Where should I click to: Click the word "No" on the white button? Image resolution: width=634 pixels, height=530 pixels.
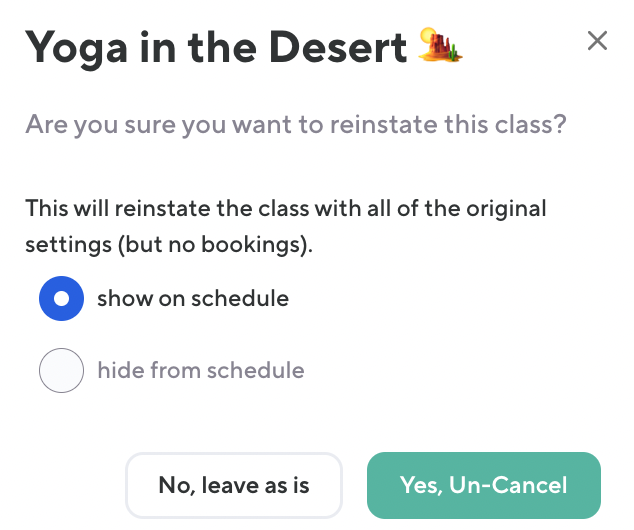[174, 486]
